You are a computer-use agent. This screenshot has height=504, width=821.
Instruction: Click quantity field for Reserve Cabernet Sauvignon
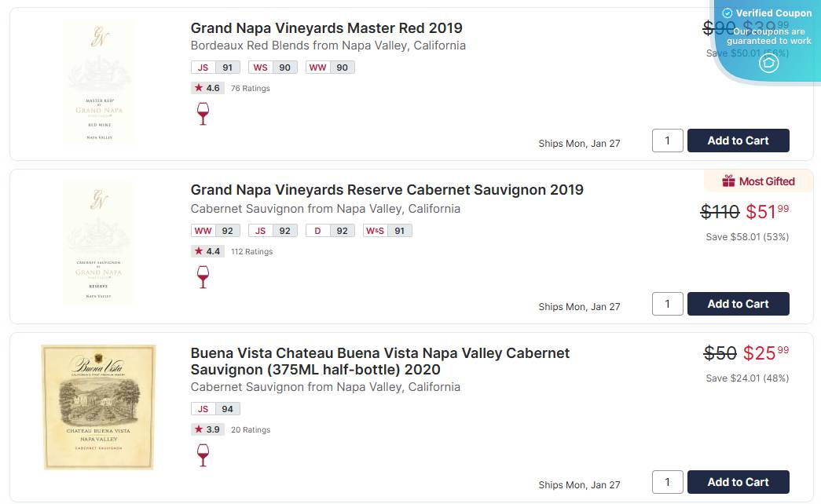(667, 304)
